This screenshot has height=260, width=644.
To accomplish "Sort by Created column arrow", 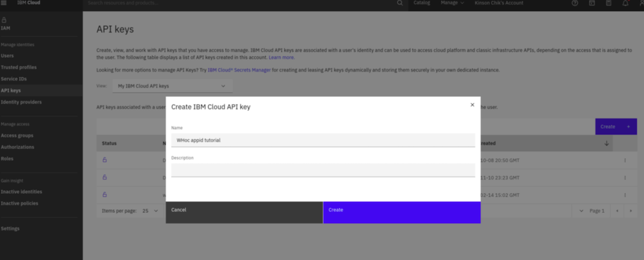I will click(607, 143).
